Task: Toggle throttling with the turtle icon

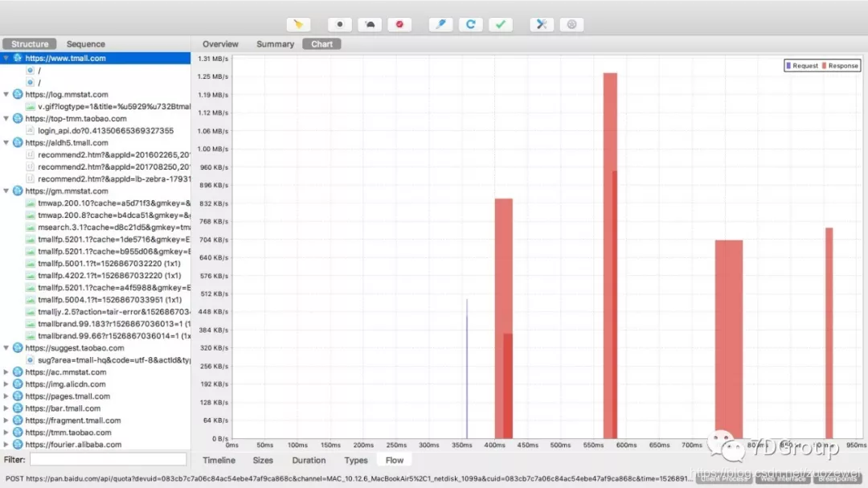Action: (x=370, y=24)
